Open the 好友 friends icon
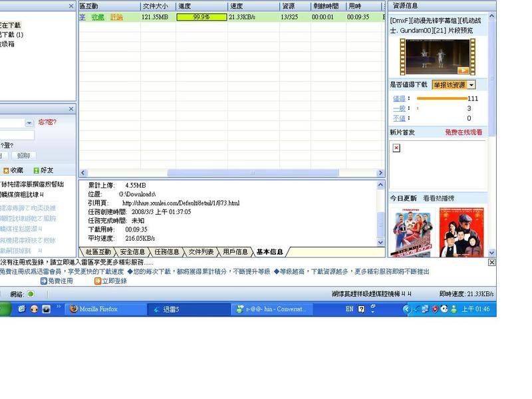The height and width of the screenshot is (399, 532). pos(37,170)
